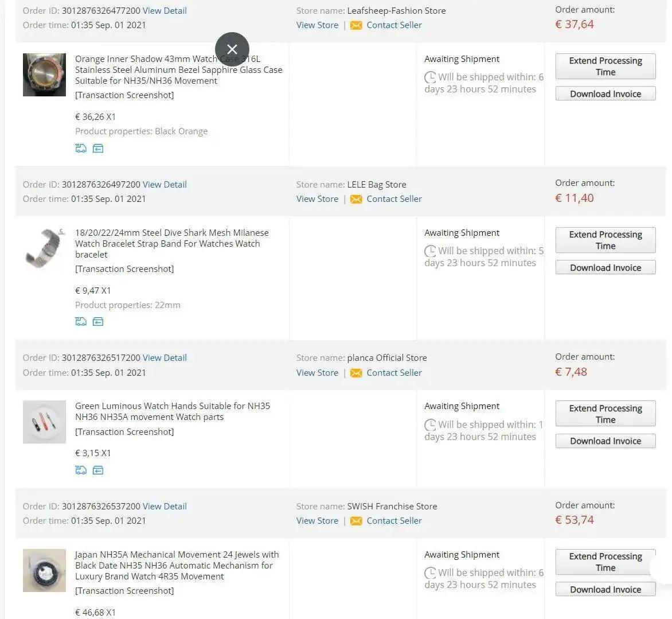Open View Detail for order 3012876326477200

[165, 10]
